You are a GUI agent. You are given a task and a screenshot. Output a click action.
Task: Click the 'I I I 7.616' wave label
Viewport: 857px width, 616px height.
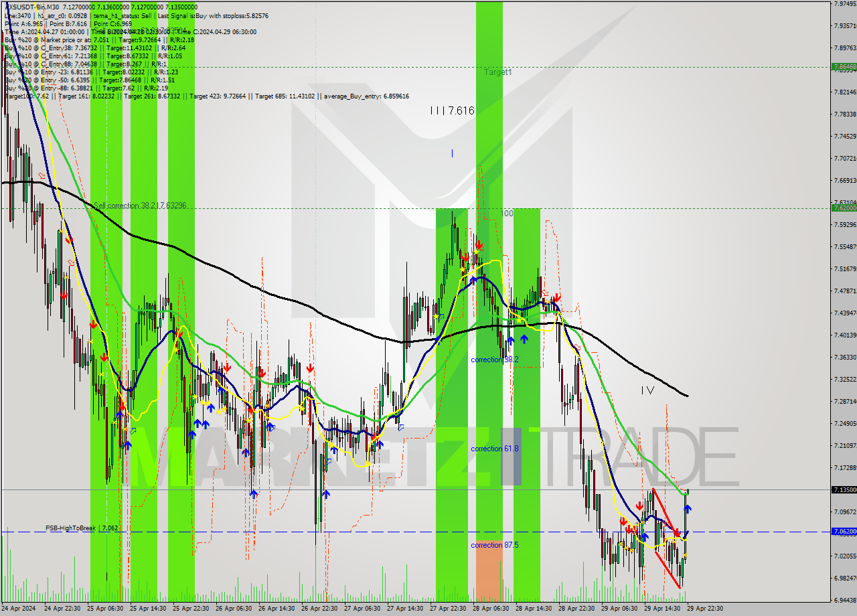pyautogui.click(x=453, y=110)
